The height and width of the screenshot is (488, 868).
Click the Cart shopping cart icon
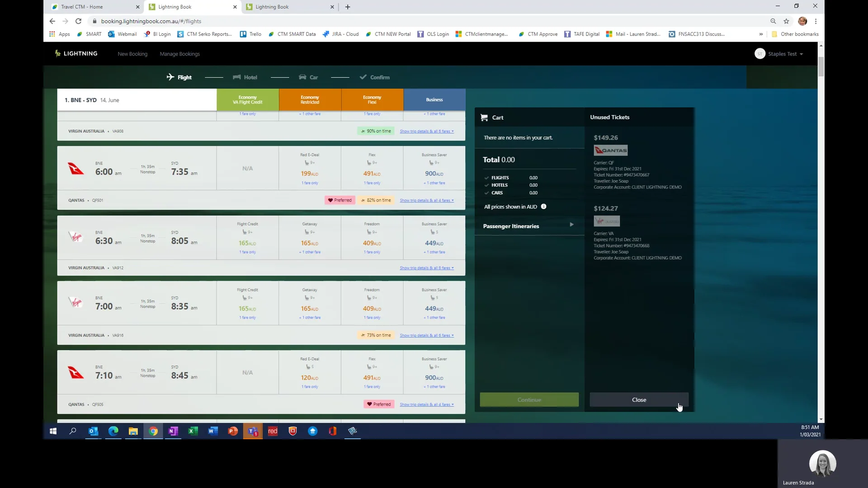484,117
